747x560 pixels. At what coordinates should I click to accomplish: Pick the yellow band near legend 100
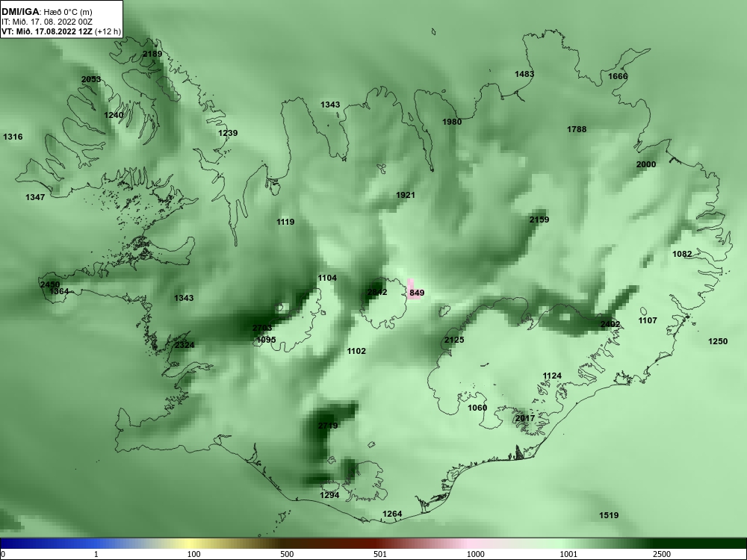click(188, 544)
